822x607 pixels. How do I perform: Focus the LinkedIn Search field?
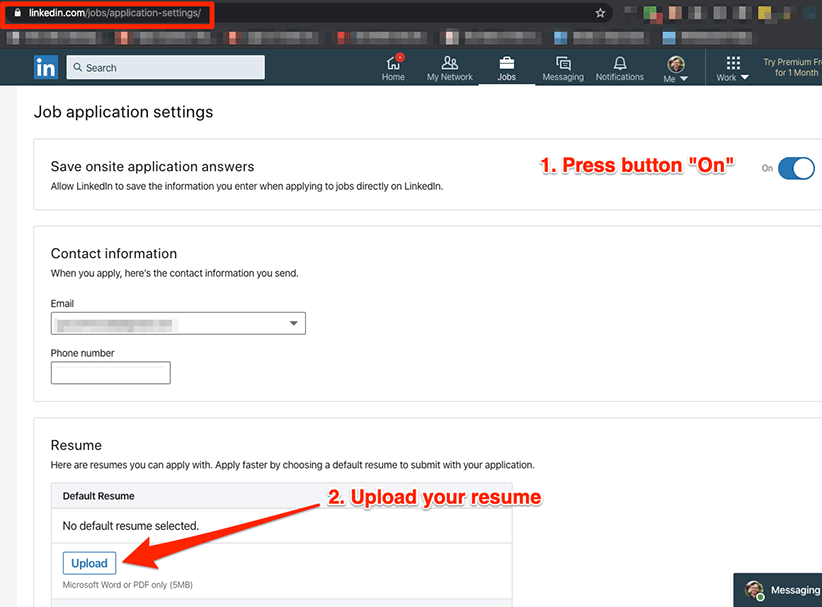pyautogui.click(x=166, y=67)
